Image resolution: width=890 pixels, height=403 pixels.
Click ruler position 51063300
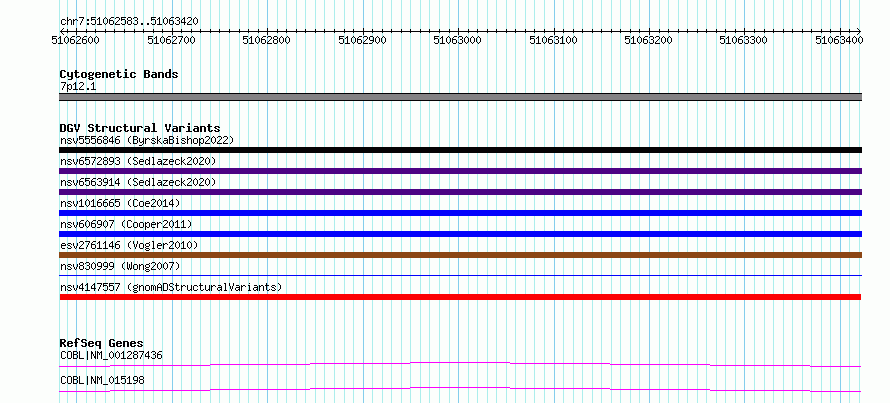tap(744, 40)
